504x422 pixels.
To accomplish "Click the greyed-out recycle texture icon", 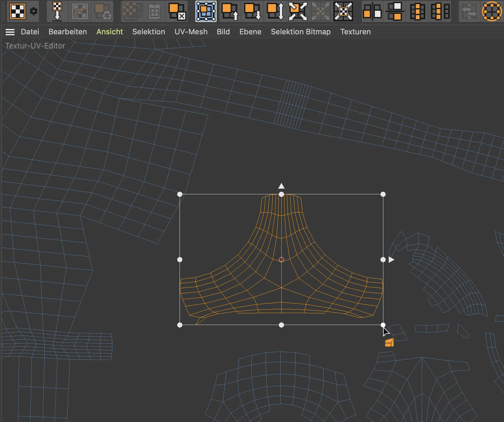I will click(x=103, y=11).
